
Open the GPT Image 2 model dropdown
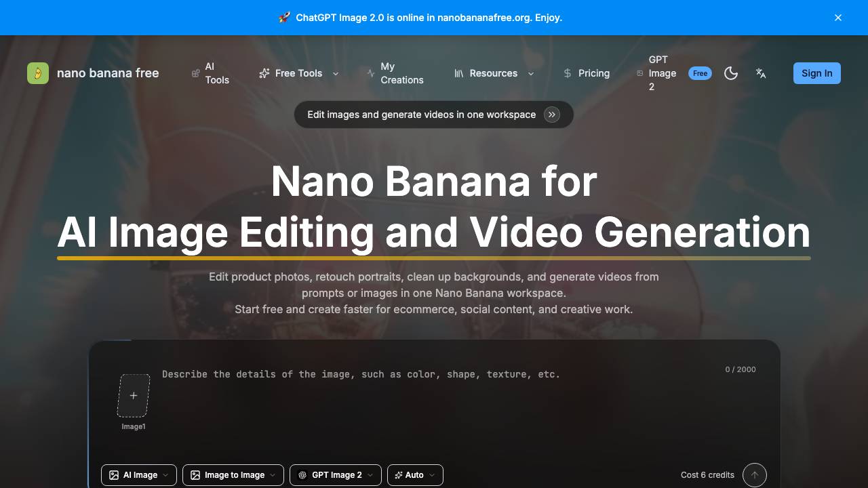tap(336, 475)
